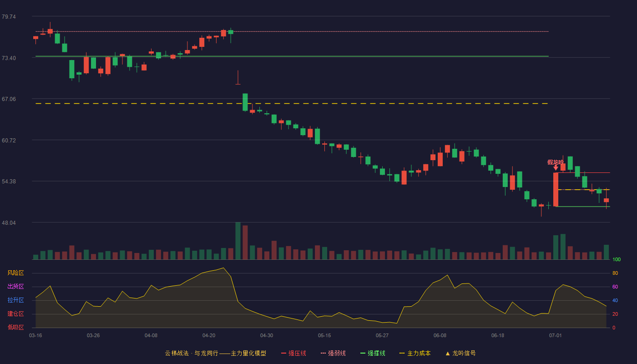Click the 05-15 date label

pyautogui.click(x=324, y=335)
